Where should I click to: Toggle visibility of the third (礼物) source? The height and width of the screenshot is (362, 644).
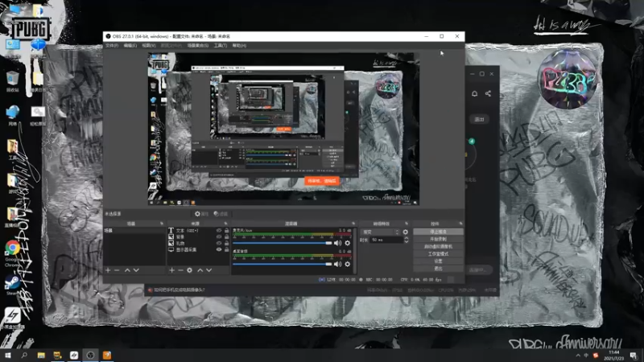[x=219, y=243]
